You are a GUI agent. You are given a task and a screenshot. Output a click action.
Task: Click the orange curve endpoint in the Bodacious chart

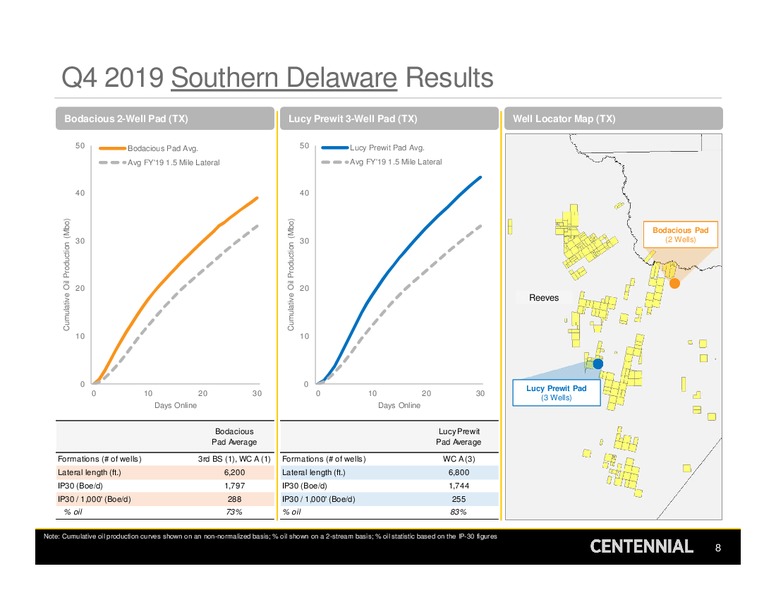click(257, 198)
